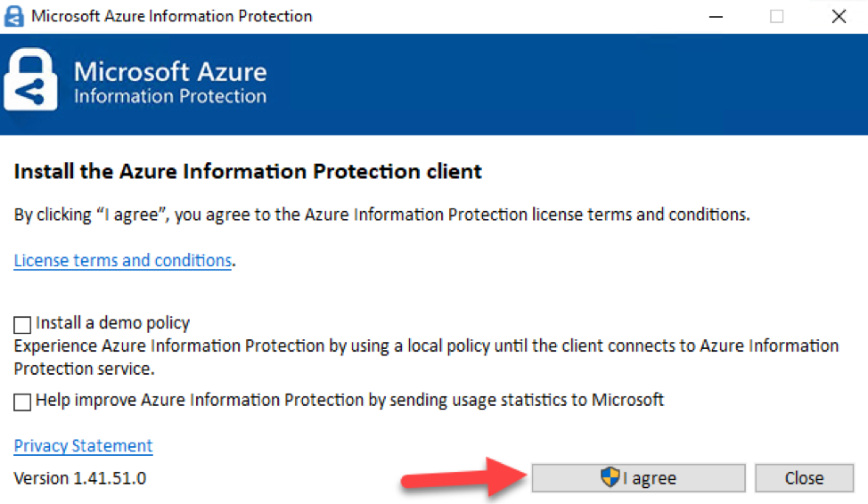Enable the Install a demo policy checkbox
Screen dimensions: 868x504
click(x=22, y=325)
